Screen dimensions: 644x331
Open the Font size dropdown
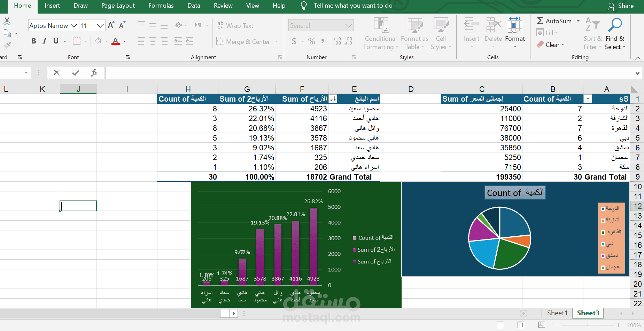pyautogui.click(x=100, y=25)
